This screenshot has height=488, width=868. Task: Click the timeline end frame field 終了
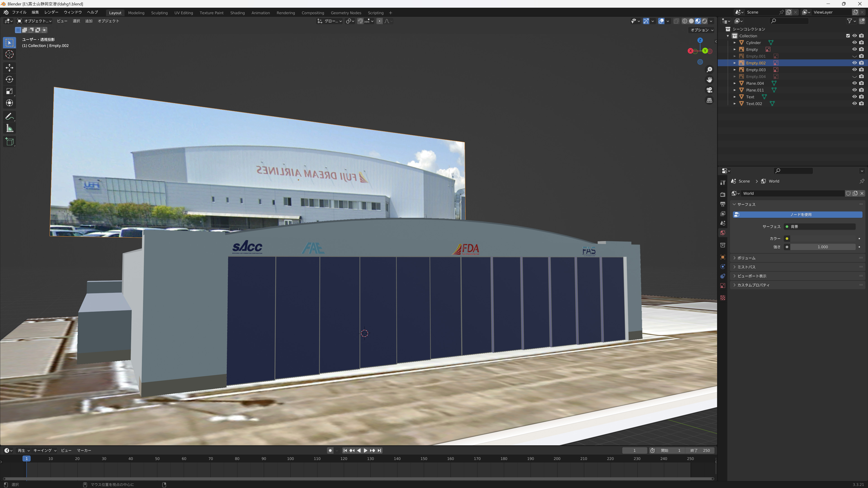click(700, 451)
